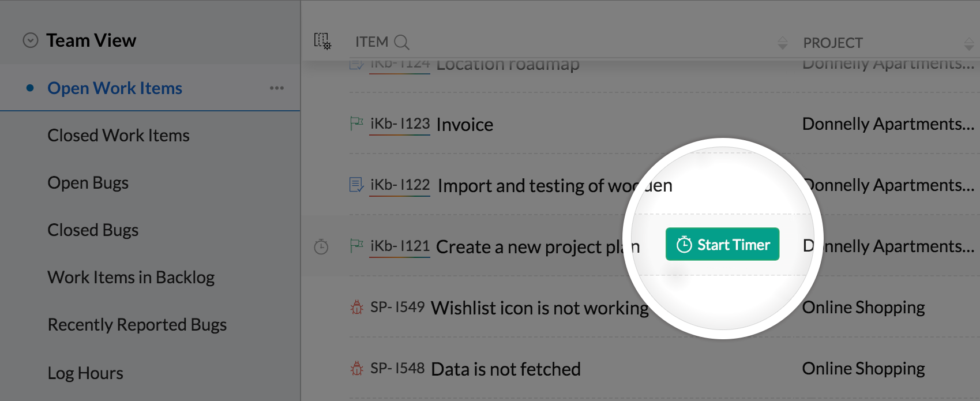
Task: Click the PROJECT column header
Action: click(833, 43)
